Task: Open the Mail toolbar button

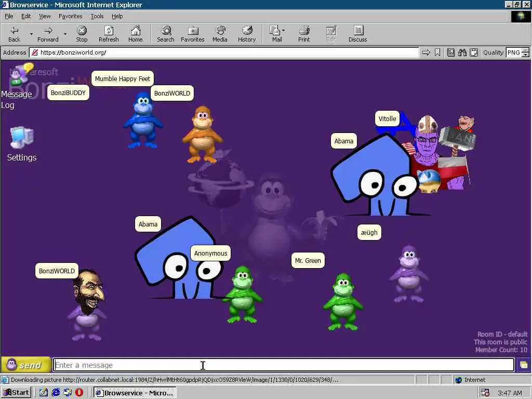Action: pyautogui.click(x=276, y=34)
